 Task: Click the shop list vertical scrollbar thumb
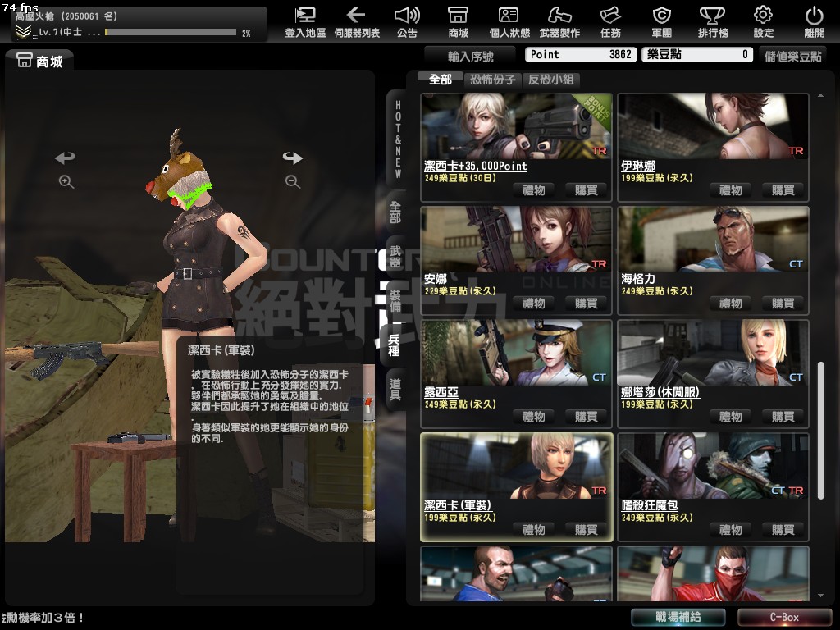[820, 431]
